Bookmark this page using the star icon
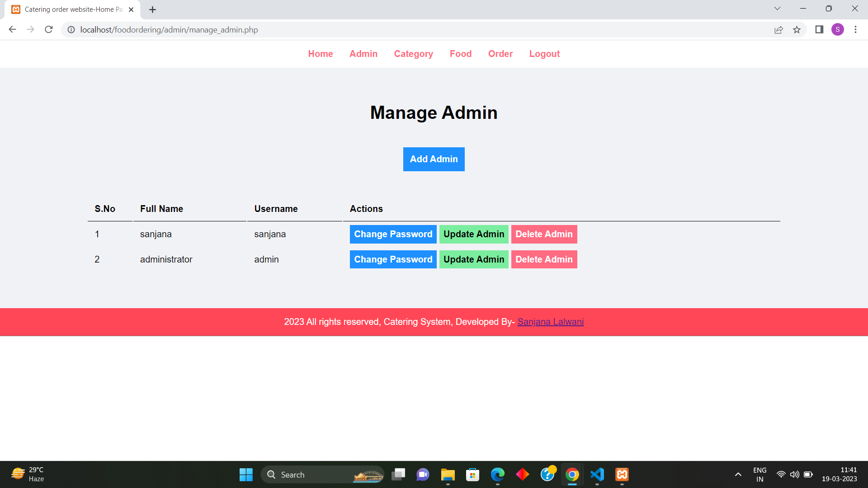Screen dimensions: 868x488 point(797,29)
